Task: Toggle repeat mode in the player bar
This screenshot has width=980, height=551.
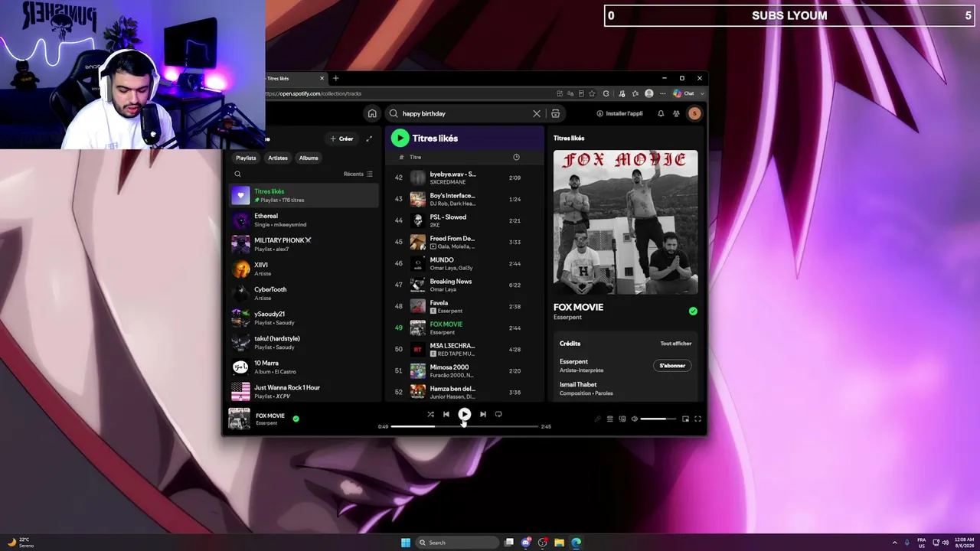Action: (x=498, y=414)
